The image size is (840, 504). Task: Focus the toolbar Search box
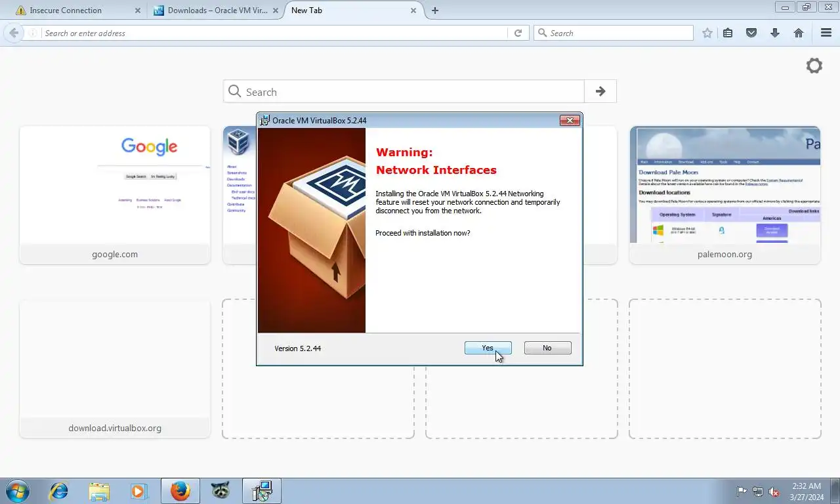(x=614, y=33)
